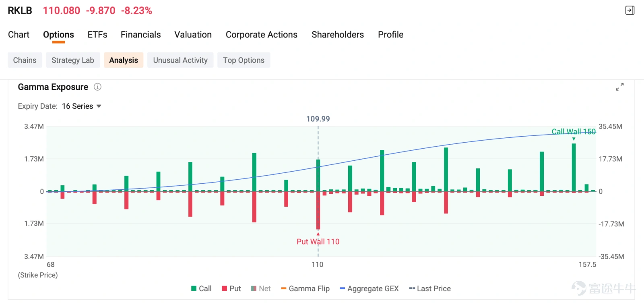Toggle Aggregate GEX line in legend
644x303 pixels.
coord(369,288)
